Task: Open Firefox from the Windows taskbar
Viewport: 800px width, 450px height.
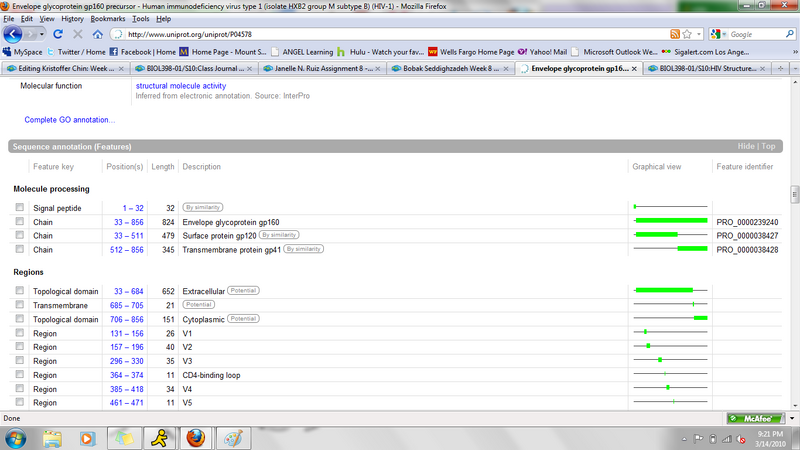Action: [x=197, y=437]
